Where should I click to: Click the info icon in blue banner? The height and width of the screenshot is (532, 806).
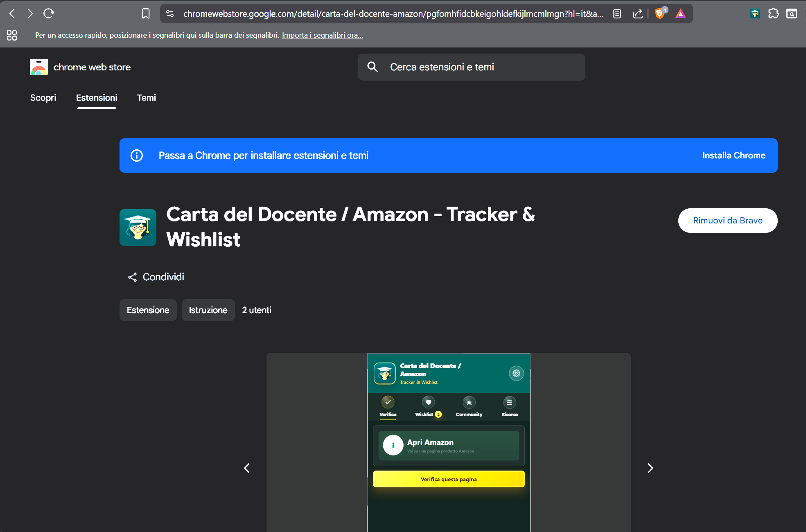(137, 156)
